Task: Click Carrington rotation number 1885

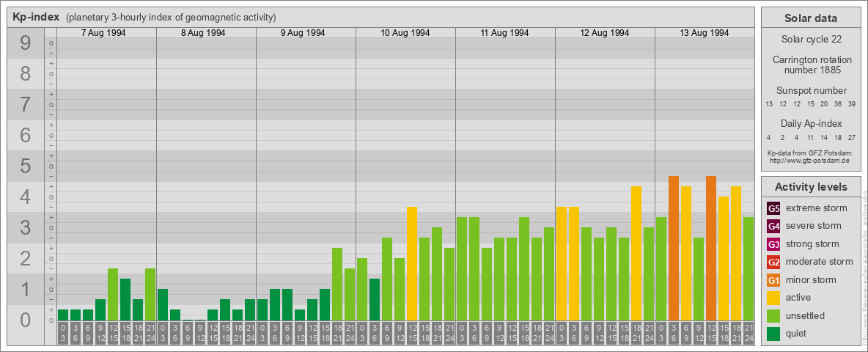Action: (x=811, y=65)
